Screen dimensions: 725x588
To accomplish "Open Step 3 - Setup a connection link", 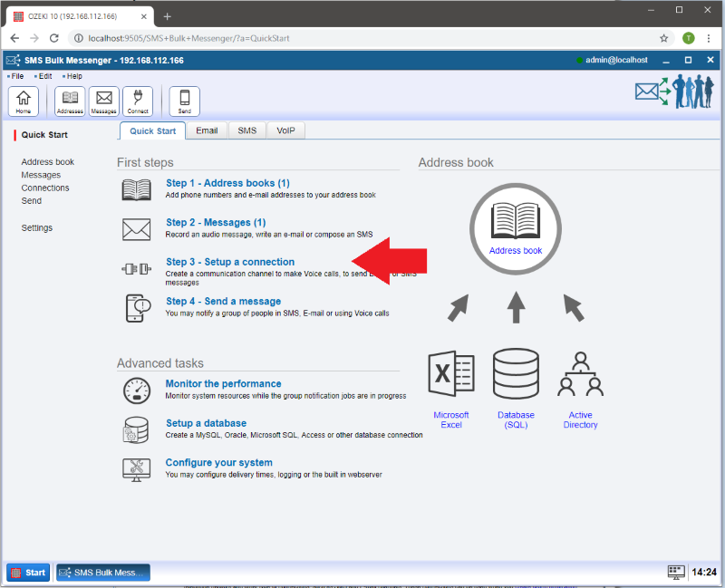I will 230,262.
